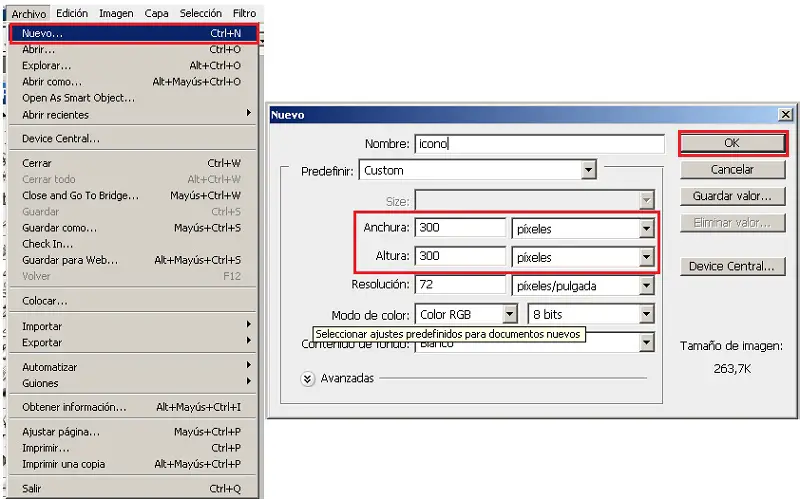
Task: Select Ajustar página... entry
Action: click(133, 432)
